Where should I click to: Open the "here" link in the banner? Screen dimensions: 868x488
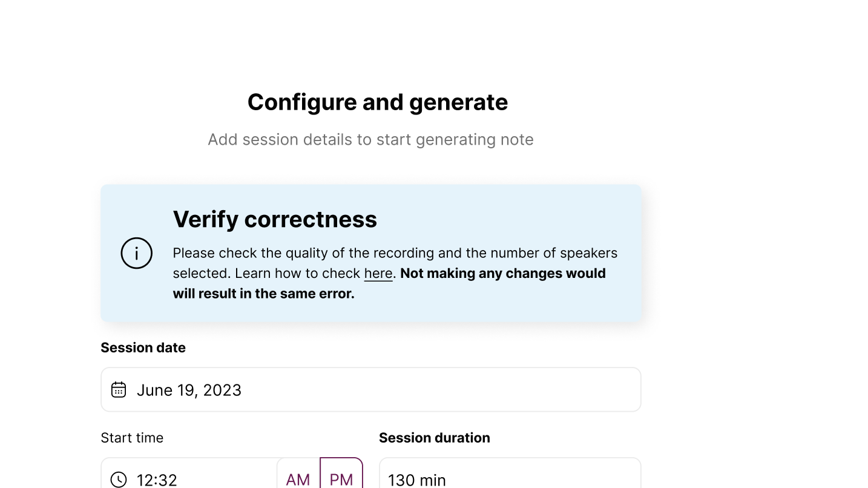point(378,274)
